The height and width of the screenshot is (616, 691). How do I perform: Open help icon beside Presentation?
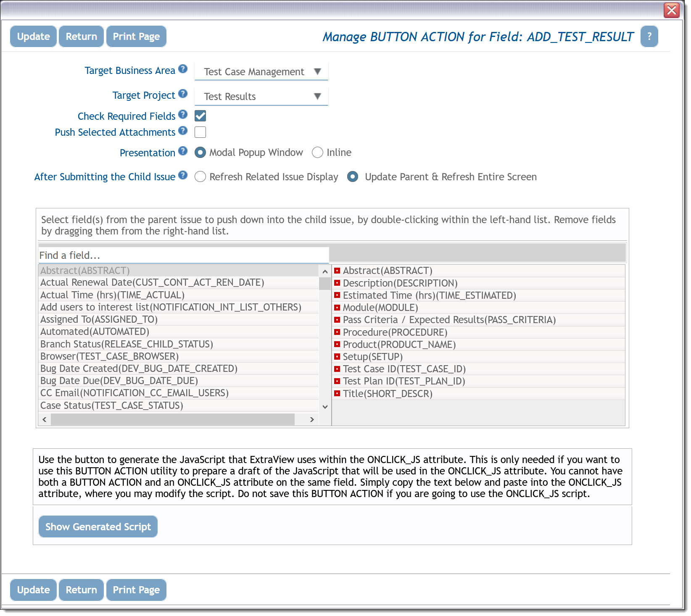[x=182, y=151]
